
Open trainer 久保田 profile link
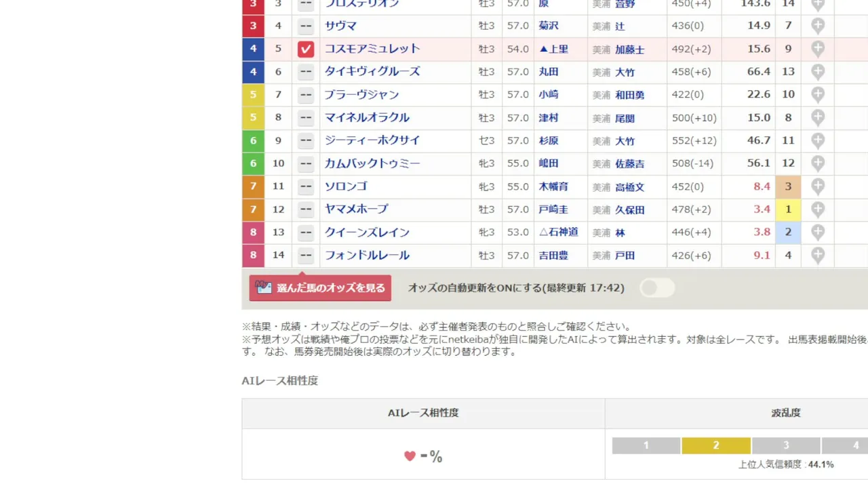coord(630,210)
